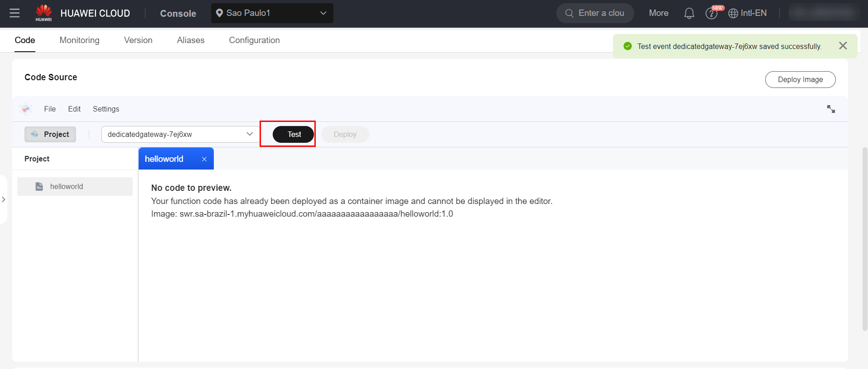This screenshot has height=369, width=868.
Task: Toggle editor fullscreen with expand icon
Action: [x=831, y=109]
